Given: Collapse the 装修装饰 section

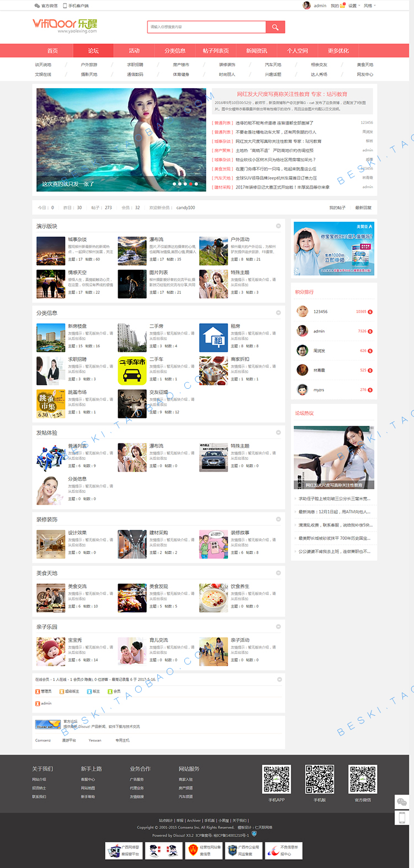Looking at the screenshot, I should pos(279,519).
